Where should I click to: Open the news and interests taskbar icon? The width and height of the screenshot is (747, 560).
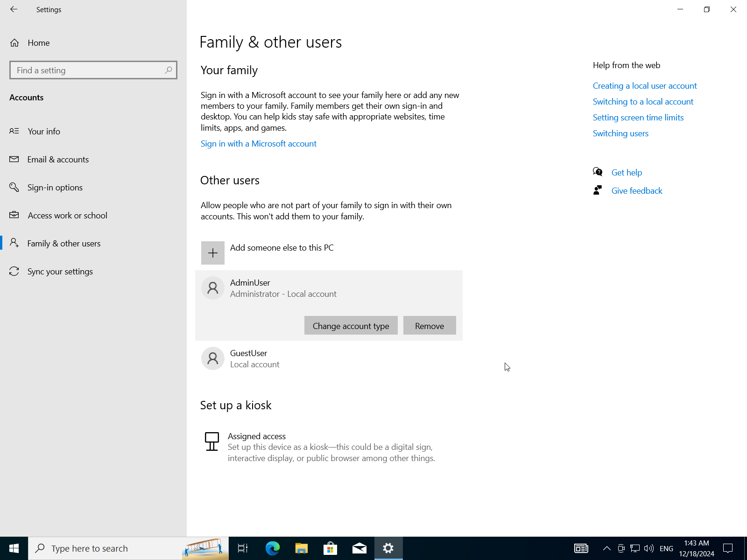click(581, 548)
